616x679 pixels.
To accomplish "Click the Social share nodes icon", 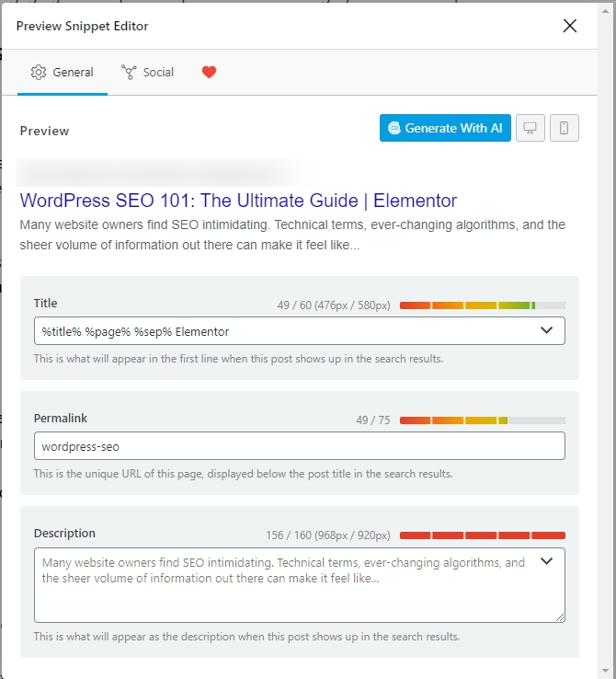I will click(129, 73).
